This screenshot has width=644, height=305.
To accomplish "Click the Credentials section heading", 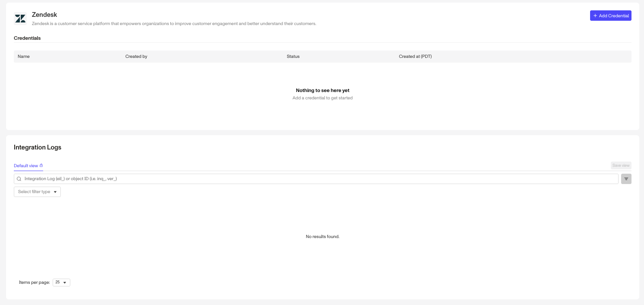I will tap(27, 38).
